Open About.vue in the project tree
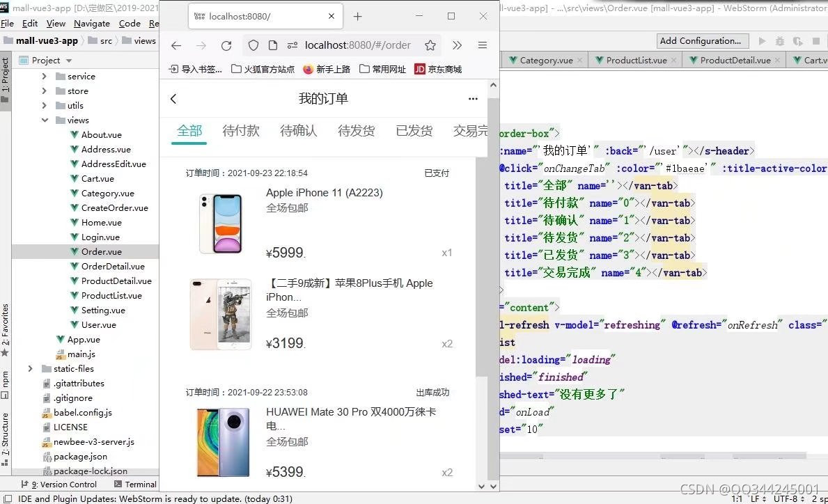Image resolution: width=828 pixels, height=504 pixels. [101, 134]
